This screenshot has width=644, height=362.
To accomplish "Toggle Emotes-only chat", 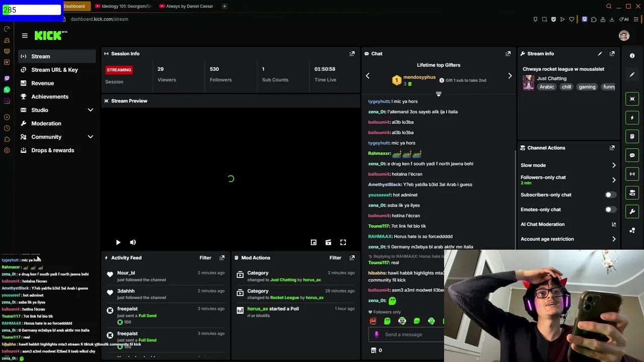I will (x=610, y=210).
